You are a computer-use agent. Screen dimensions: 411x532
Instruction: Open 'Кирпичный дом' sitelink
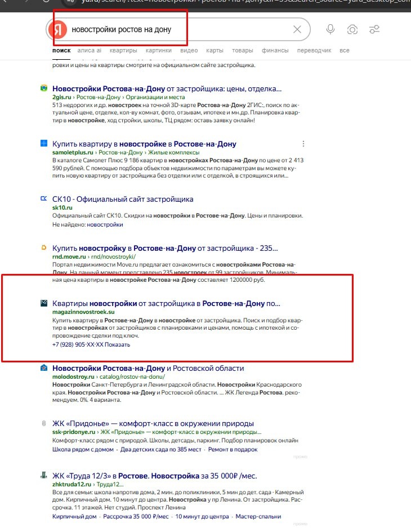(x=74, y=516)
